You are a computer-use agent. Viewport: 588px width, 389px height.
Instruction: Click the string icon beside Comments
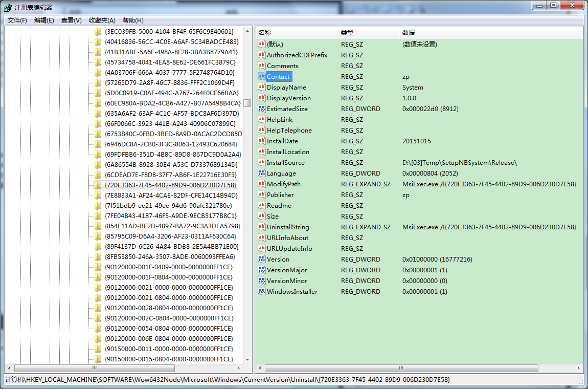click(x=262, y=66)
